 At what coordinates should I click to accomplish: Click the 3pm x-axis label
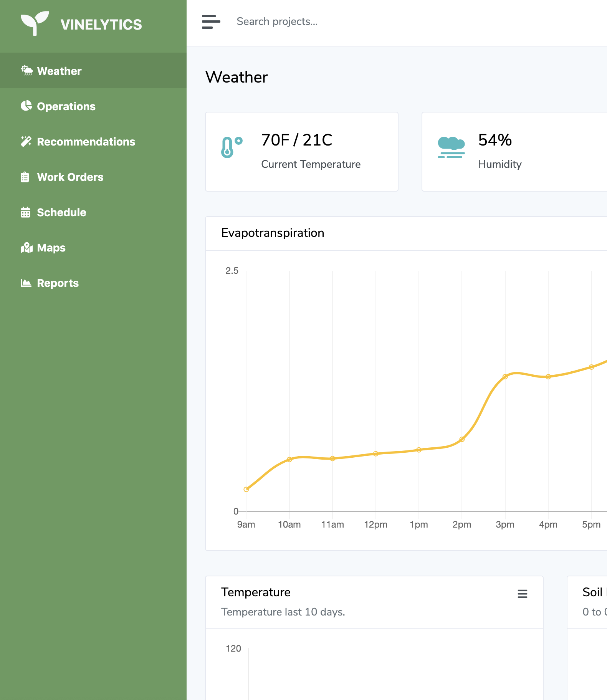coord(505,525)
